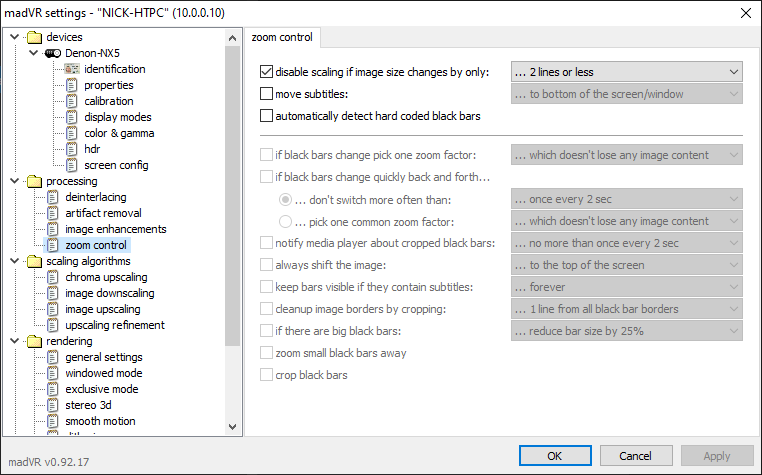Click the rendering folder icon
Image resolution: width=762 pixels, height=475 pixels.
pos(35,341)
